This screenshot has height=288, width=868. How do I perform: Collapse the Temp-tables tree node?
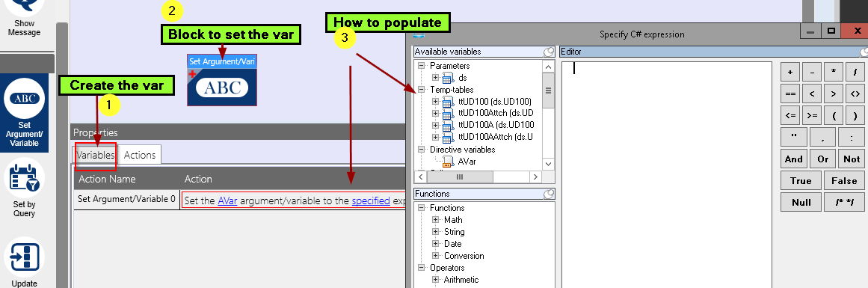[421, 90]
